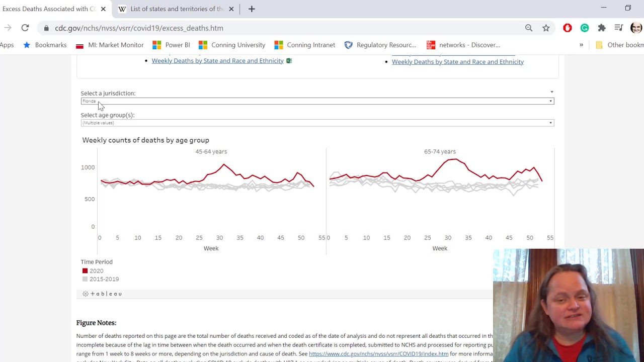Close the Excess Deaths tab
644x362 pixels.
(103, 9)
